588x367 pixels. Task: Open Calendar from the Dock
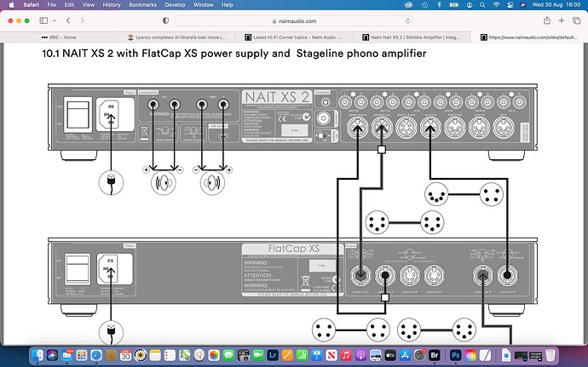(x=125, y=354)
